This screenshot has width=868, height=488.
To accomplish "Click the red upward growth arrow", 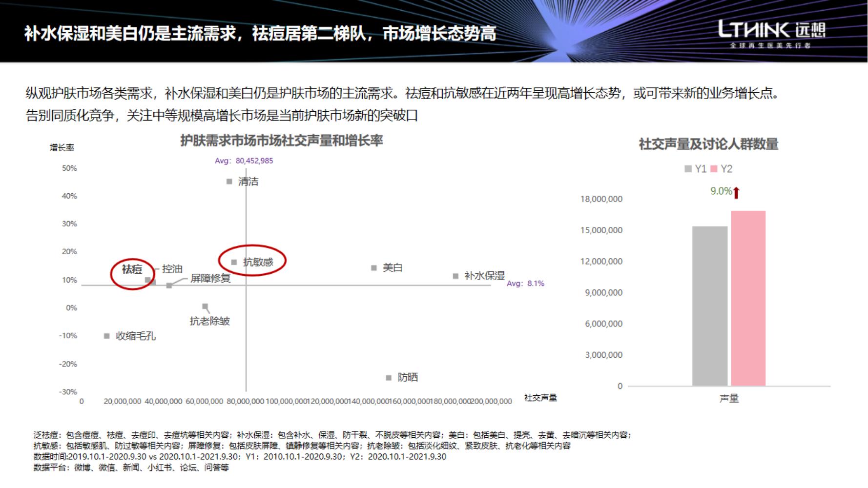I will (x=737, y=193).
